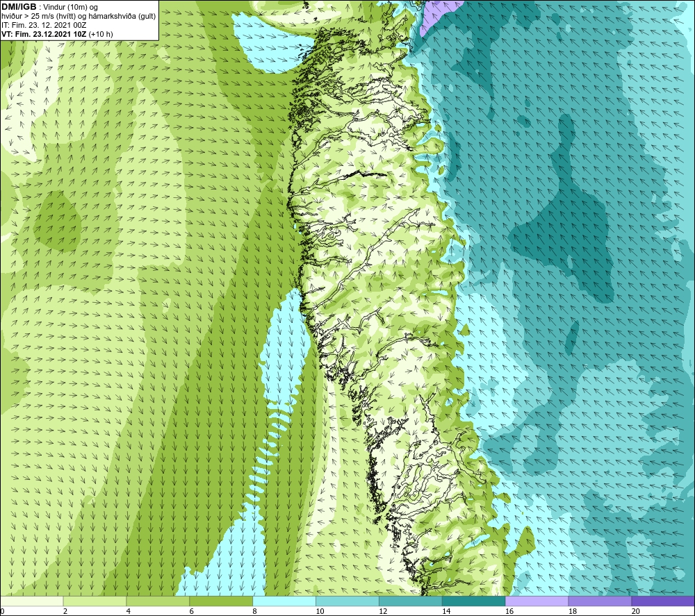
Task: Click the 8–10 m/s light cyan swatch
Action: pos(284,601)
